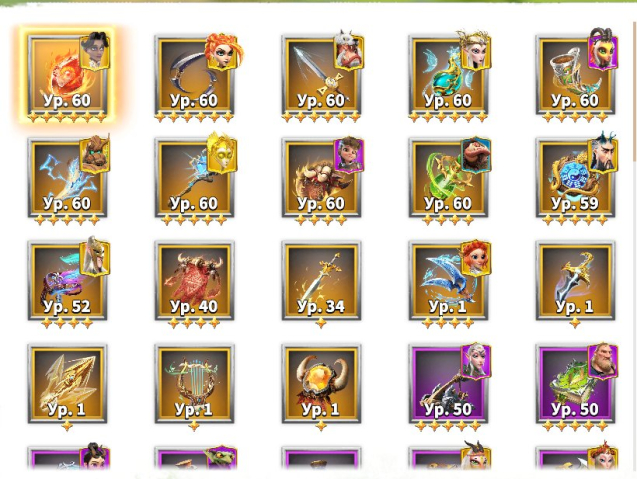The height and width of the screenshot is (479, 637).
Task: Choose the silver sword artifact level 60
Action: (321, 75)
